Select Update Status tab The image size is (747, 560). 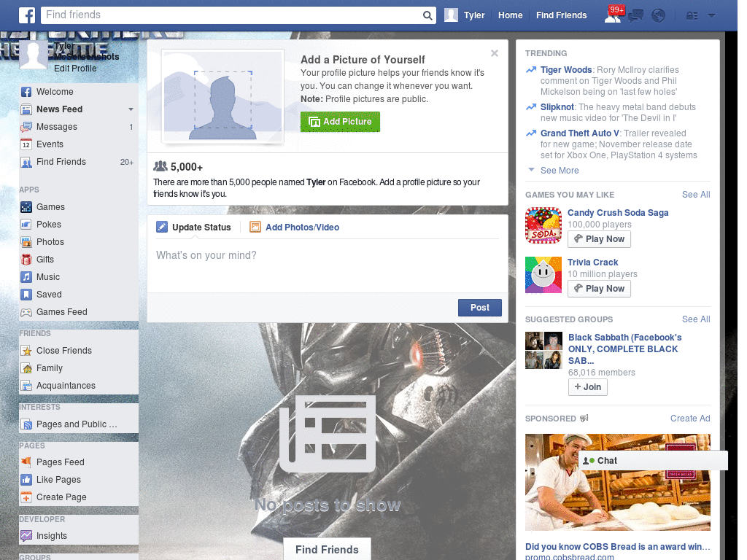click(194, 227)
